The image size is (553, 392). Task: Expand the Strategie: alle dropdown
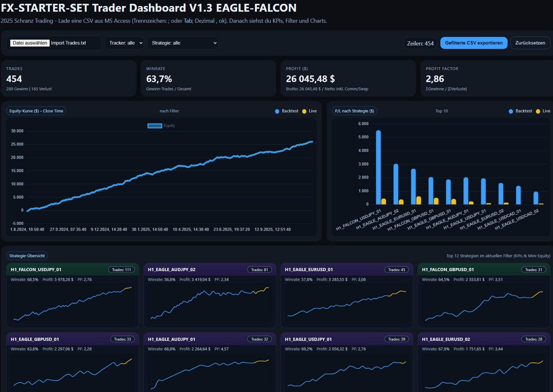[x=183, y=43]
